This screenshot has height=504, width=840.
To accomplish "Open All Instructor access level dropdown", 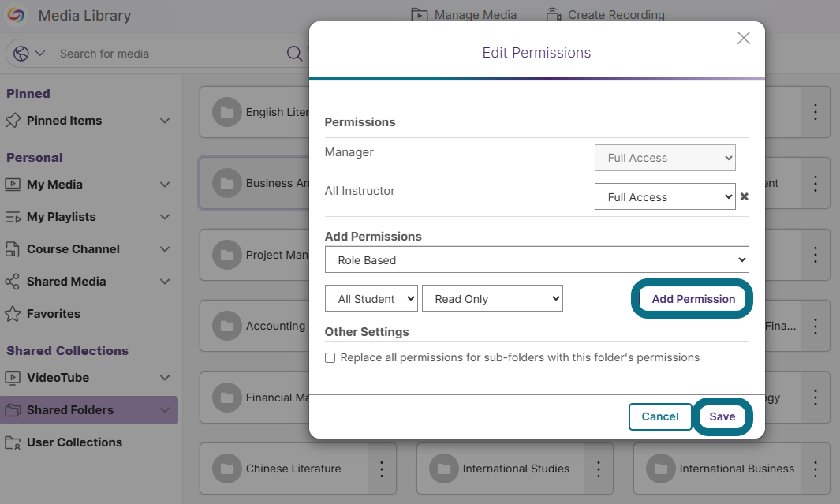I will click(x=665, y=196).
